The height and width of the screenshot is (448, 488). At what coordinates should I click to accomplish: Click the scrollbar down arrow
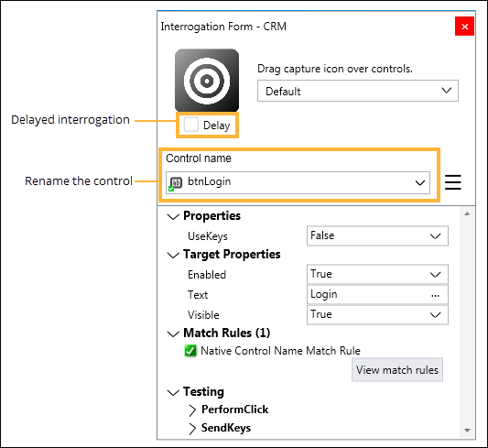[467, 431]
